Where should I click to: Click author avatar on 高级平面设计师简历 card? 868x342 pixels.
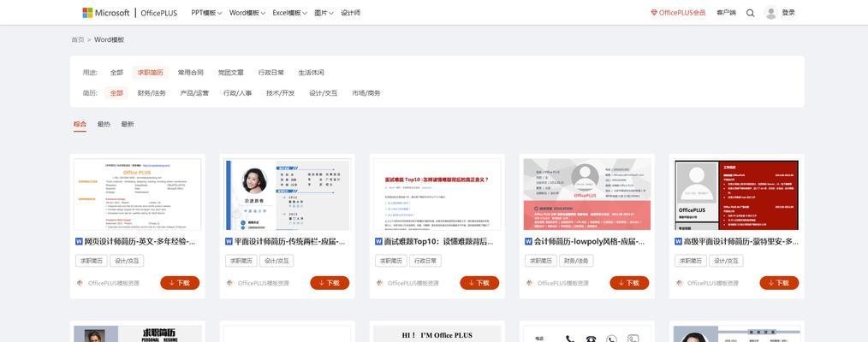point(679,283)
